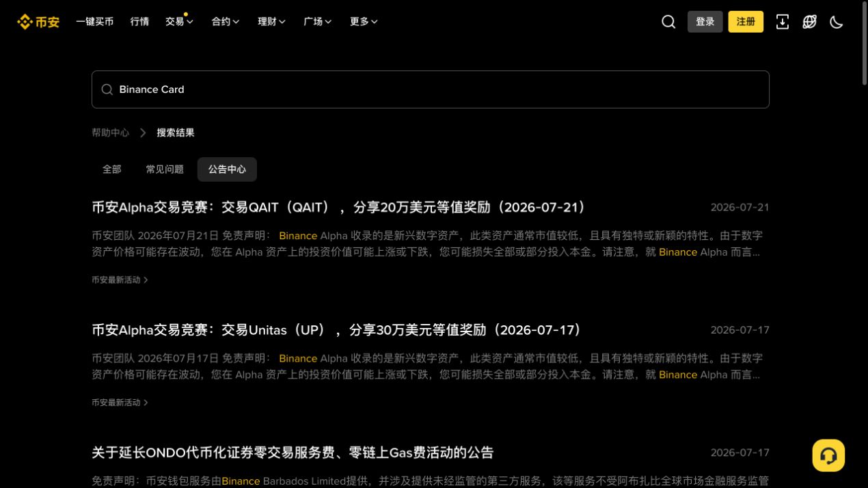Screen dimensions: 868x488
Task: Click 币安最新活动 link under QAIT article
Action: click(120, 280)
